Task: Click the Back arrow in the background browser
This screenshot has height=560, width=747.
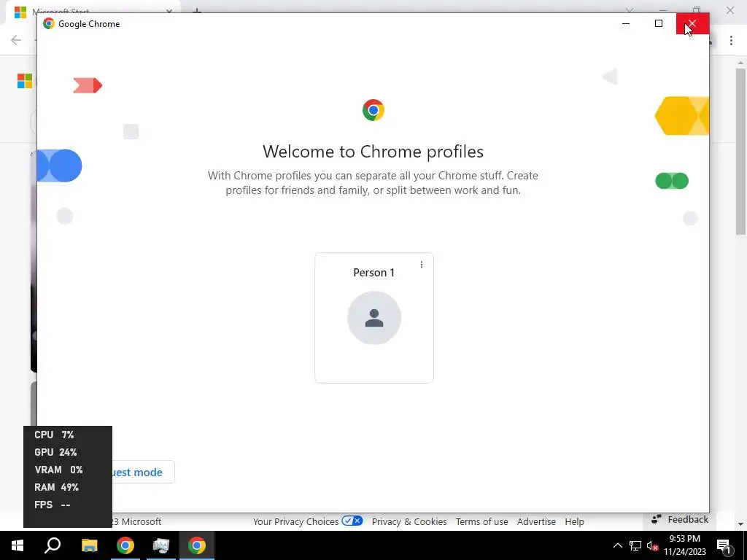Action: coord(16,40)
